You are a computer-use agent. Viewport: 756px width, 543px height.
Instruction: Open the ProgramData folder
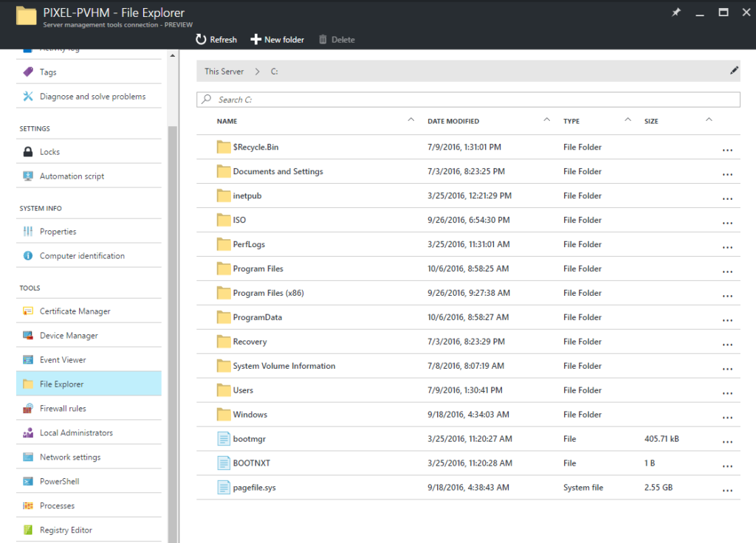point(258,317)
